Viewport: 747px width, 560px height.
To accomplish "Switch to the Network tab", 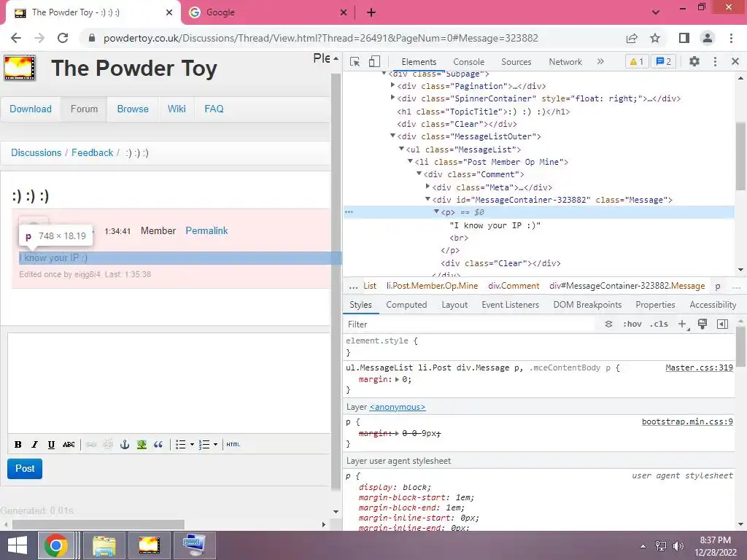I will 565,62.
